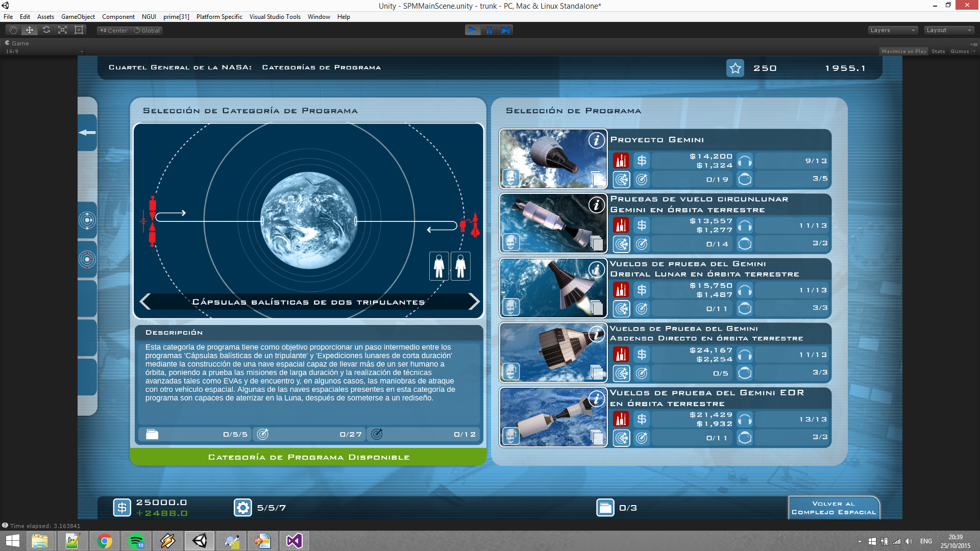Open the GameObject menu

(78, 17)
